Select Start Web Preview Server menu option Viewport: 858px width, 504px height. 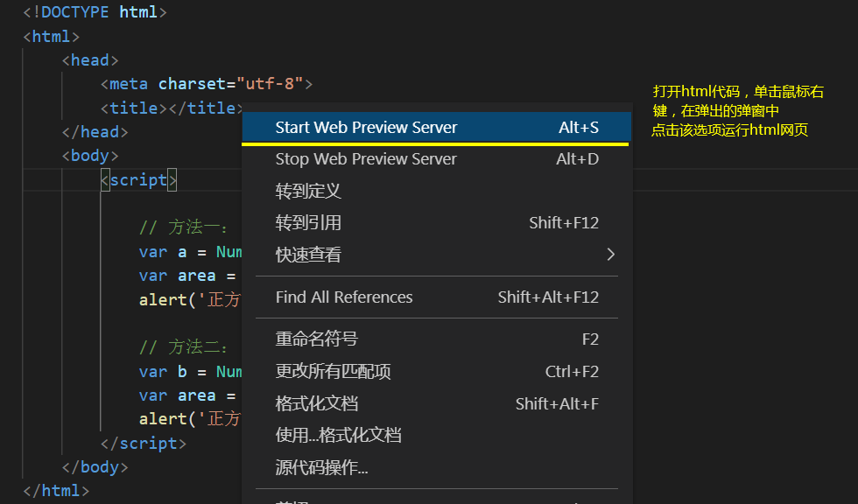(366, 128)
